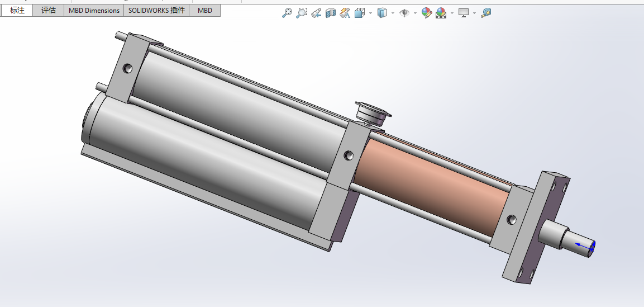The width and height of the screenshot is (644, 307).
Task: Click the Previous View icon
Action: click(x=316, y=13)
